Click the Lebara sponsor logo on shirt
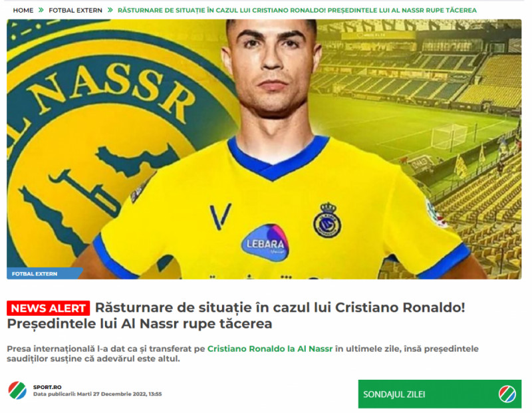 click(x=265, y=243)
